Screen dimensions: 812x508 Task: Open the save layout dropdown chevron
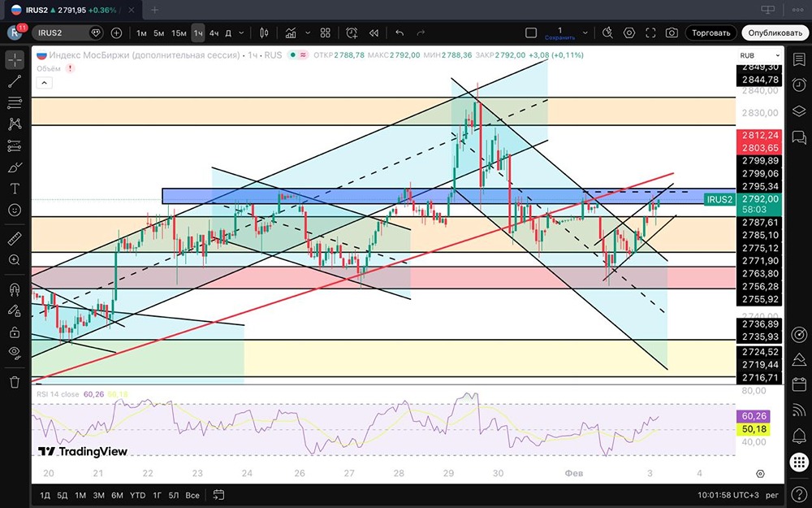click(x=585, y=33)
